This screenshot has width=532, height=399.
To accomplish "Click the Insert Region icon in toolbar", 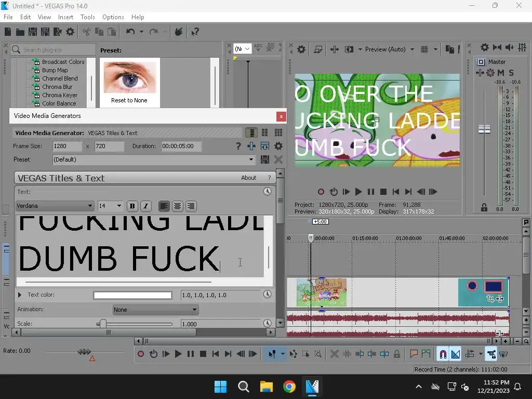I will 425,354.
